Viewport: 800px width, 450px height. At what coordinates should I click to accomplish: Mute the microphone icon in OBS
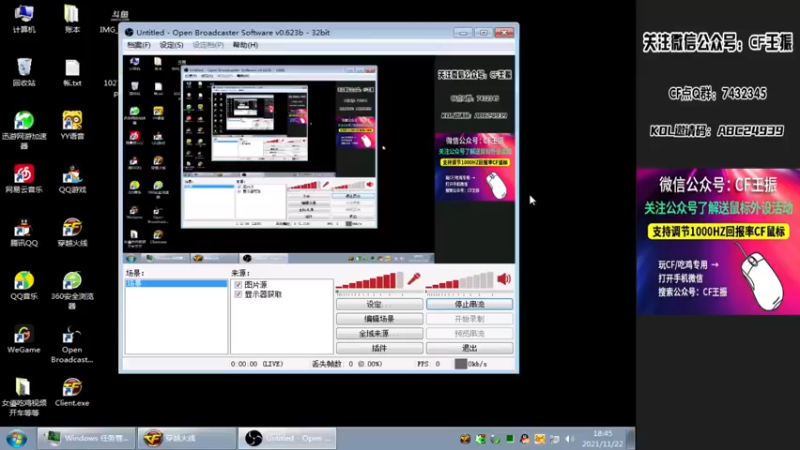[413, 279]
